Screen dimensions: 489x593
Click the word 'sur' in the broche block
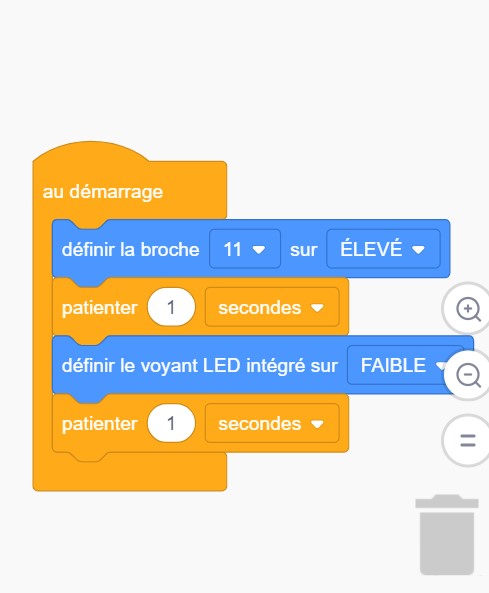pos(304,250)
